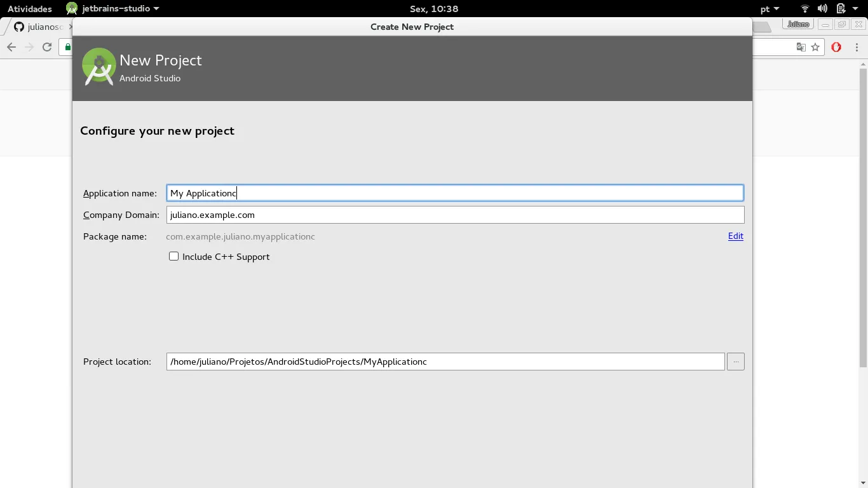Open the red ad blocker extension icon
868x488 pixels.
pyautogui.click(x=836, y=47)
